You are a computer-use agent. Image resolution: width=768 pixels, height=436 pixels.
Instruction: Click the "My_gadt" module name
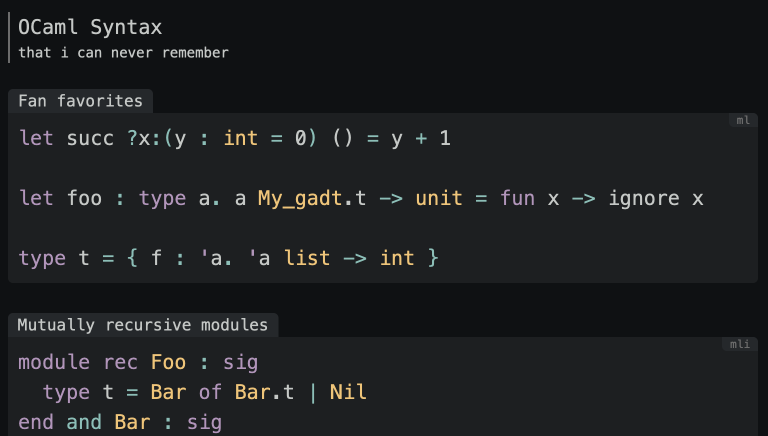coord(298,198)
